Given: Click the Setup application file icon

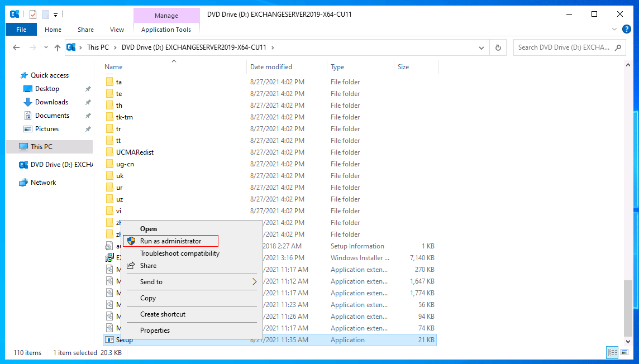Looking at the screenshot, I should (x=109, y=340).
